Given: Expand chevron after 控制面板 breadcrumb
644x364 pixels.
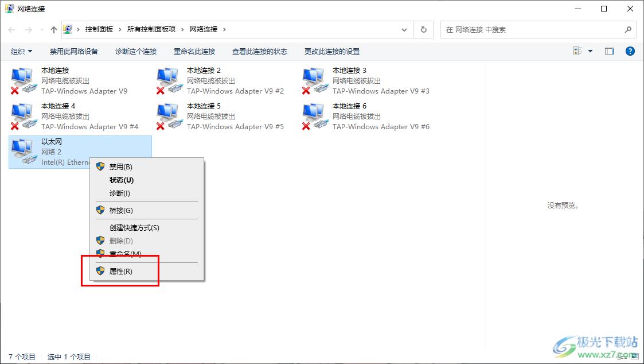Looking at the screenshot, I should (x=120, y=30).
